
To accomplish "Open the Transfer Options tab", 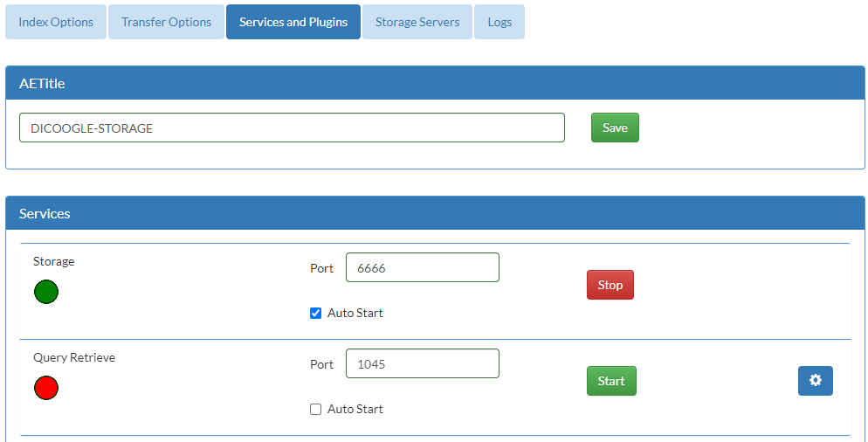I will (166, 22).
